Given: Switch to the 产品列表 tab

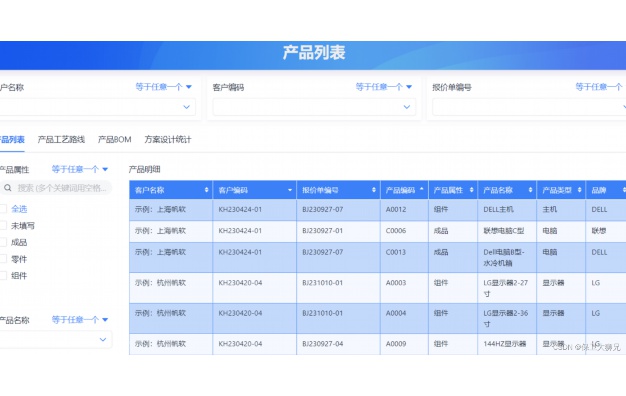Looking at the screenshot, I should [x=12, y=139].
